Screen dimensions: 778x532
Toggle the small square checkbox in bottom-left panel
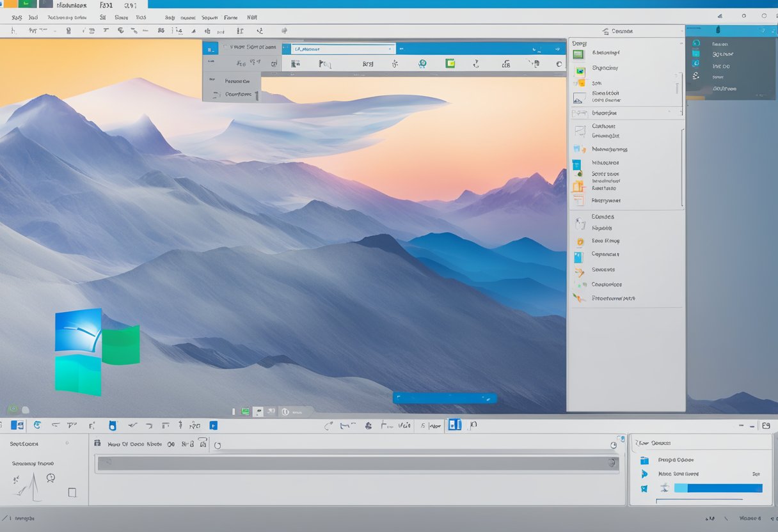tap(72, 491)
